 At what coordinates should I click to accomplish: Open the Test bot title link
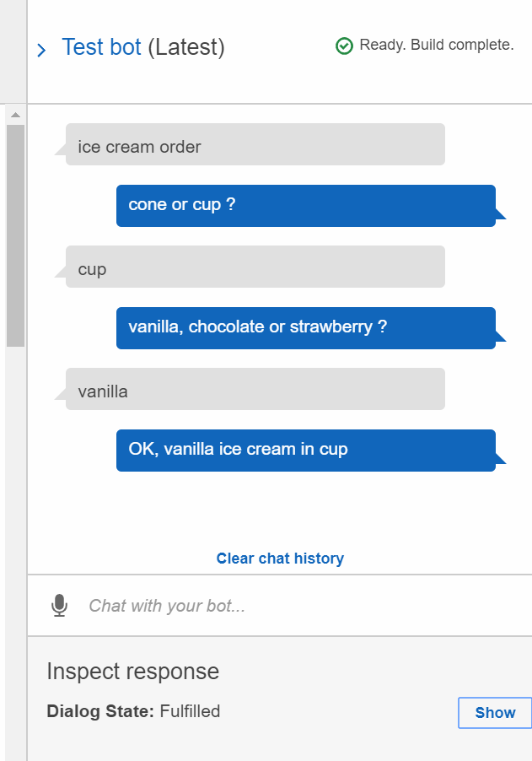[x=101, y=47]
